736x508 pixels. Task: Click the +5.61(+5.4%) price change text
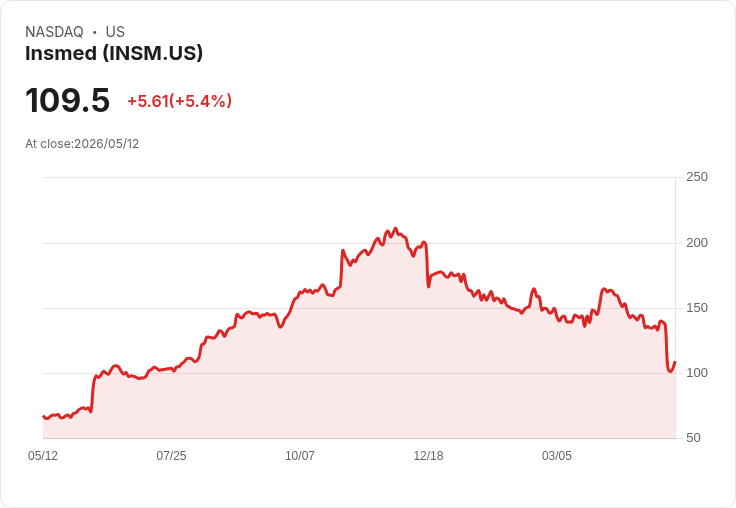pos(180,101)
